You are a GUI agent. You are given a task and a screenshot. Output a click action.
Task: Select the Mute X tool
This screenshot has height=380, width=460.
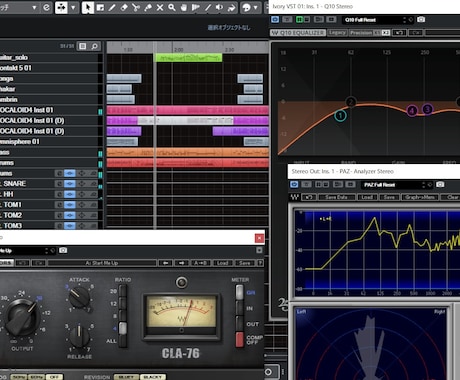click(160, 8)
